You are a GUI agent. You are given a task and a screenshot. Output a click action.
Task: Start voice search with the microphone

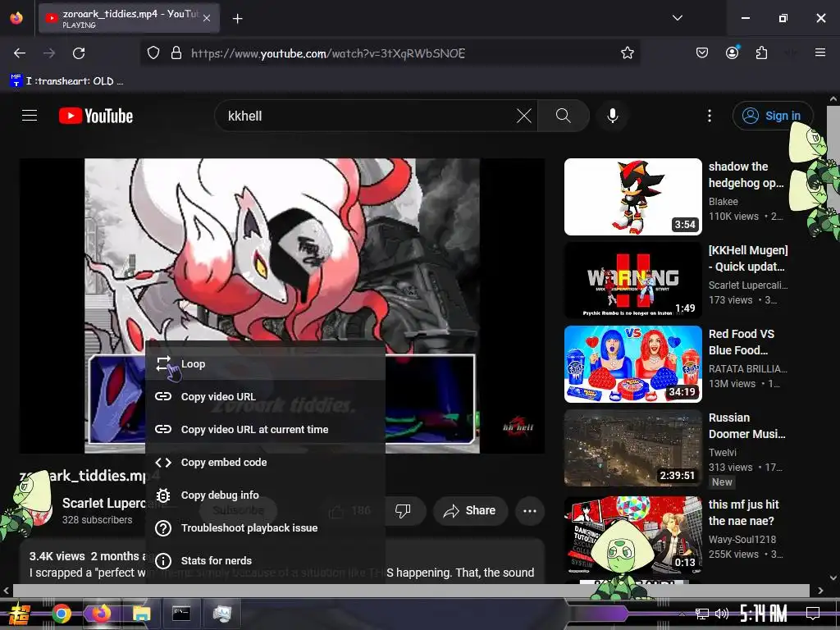tap(612, 116)
